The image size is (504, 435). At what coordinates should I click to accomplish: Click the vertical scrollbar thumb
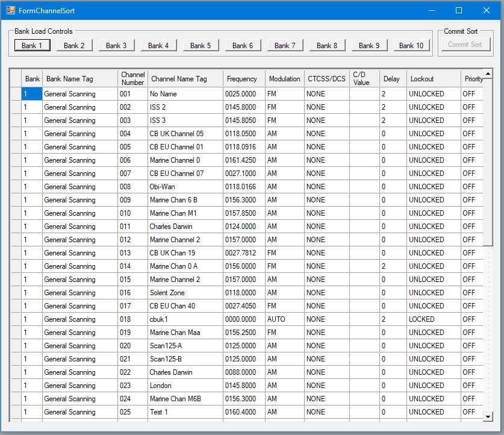pos(488,162)
